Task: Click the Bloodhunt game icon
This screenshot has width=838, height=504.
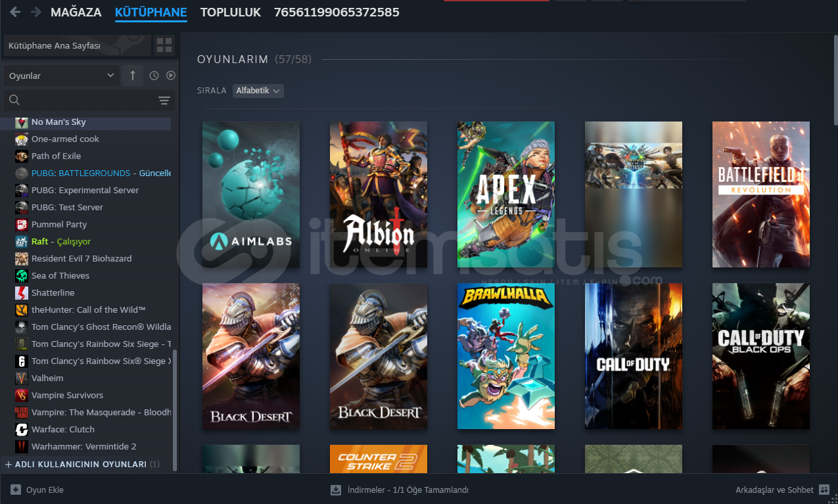Action: pyautogui.click(x=22, y=413)
